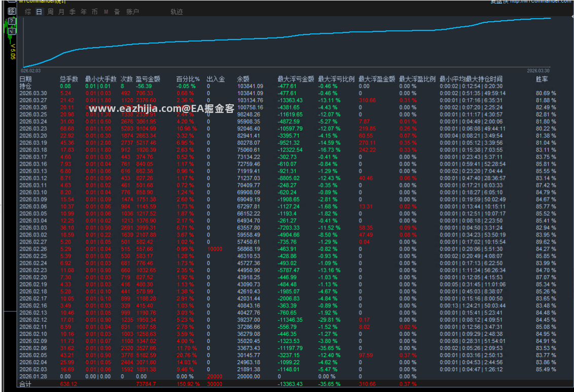Click the V 5.05 version label
Image resolution: width=574 pixels, height=392 pixels.
pos(13,52)
